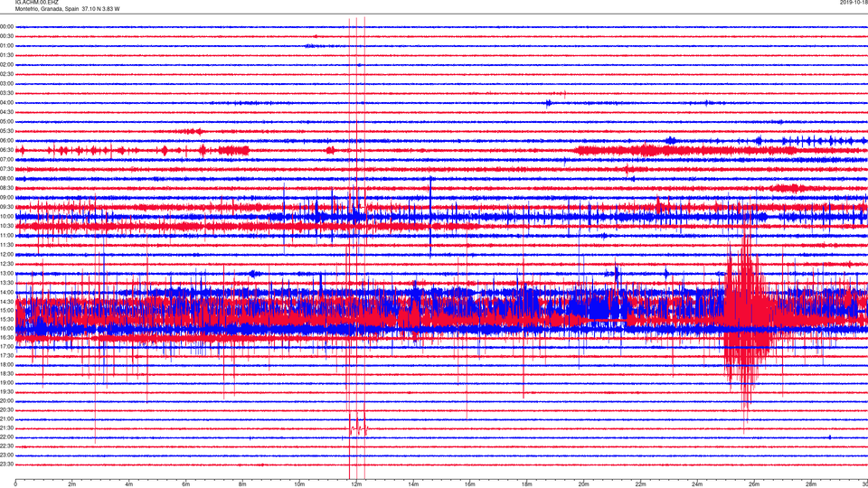This screenshot has width=868, height=488.
Task: Pick the 14m minute axis label
Action: click(413, 484)
